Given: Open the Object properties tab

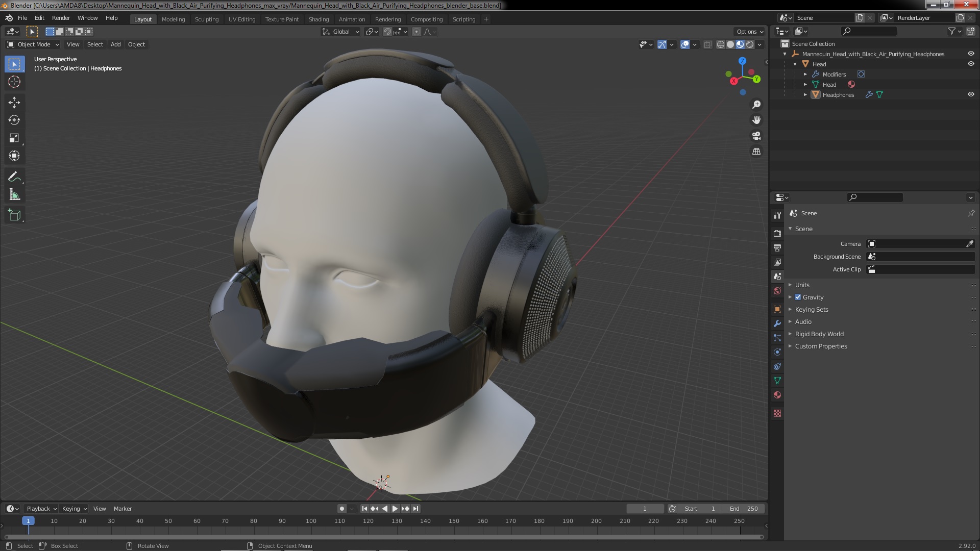Looking at the screenshot, I should coord(777,309).
